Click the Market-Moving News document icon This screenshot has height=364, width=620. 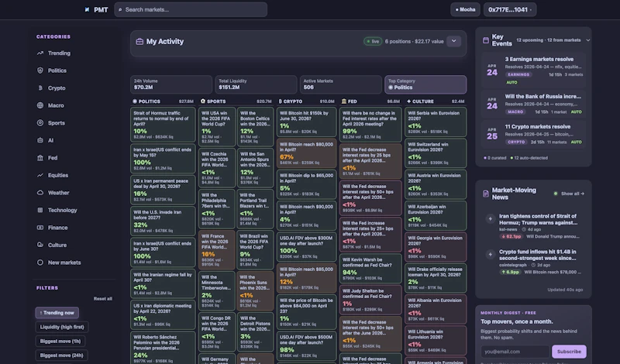[x=486, y=194]
